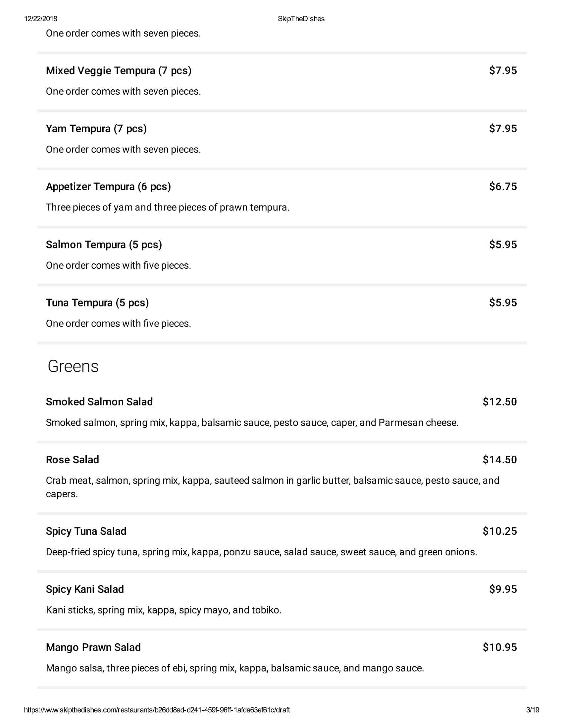
Task: Select the Rose Salad item
Action: tap(73, 460)
